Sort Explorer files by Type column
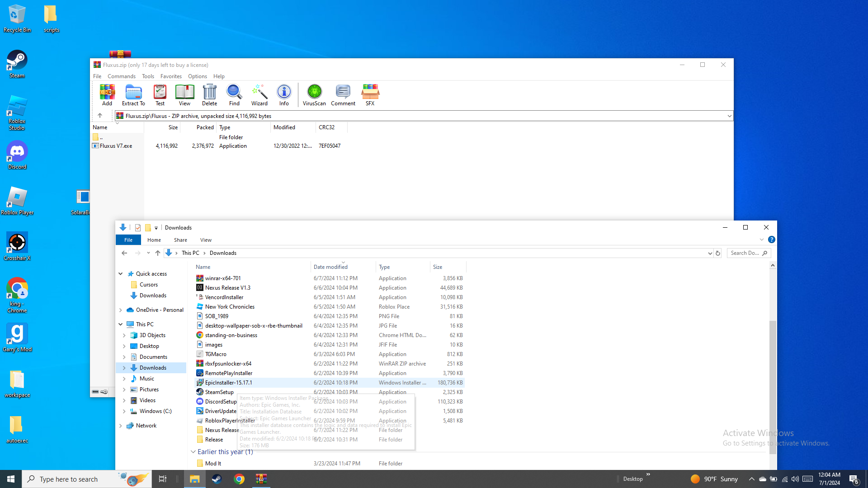 [403, 267]
